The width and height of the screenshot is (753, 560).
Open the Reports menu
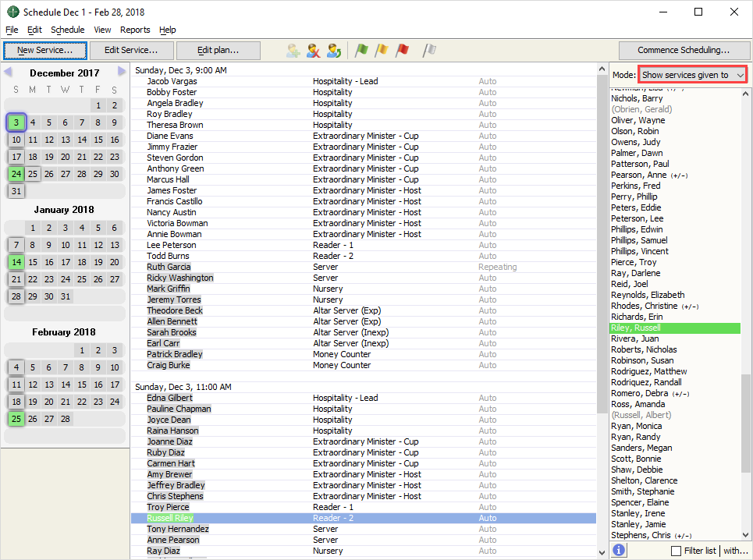[135, 30]
